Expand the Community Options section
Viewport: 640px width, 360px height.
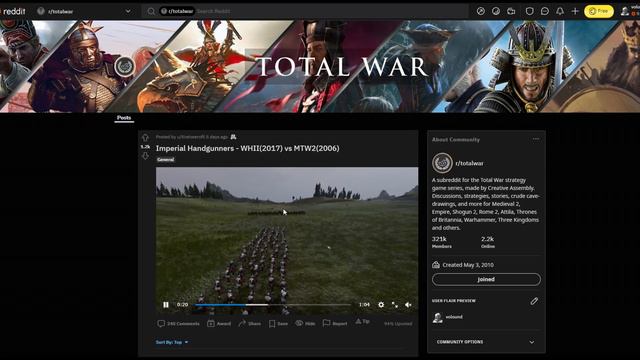(x=486, y=342)
